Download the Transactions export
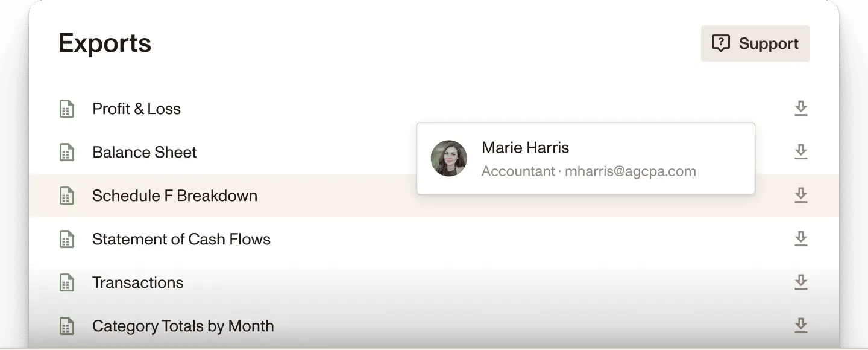Viewport: 868px width, 350px height. pyautogui.click(x=800, y=282)
